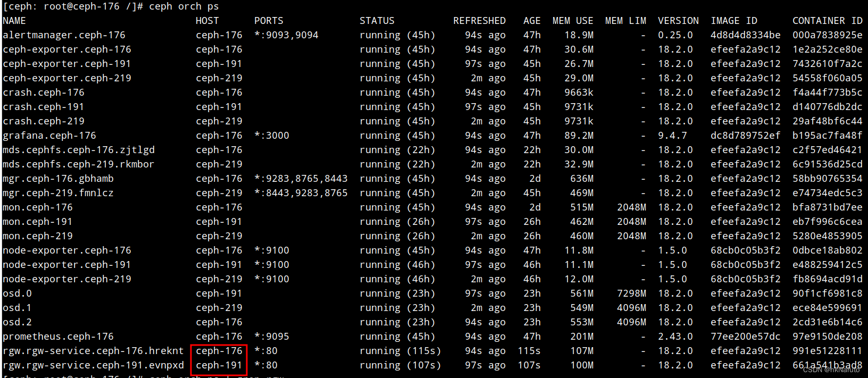Click ports value *:9093,9094
The image size is (868, 378).
click(286, 35)
